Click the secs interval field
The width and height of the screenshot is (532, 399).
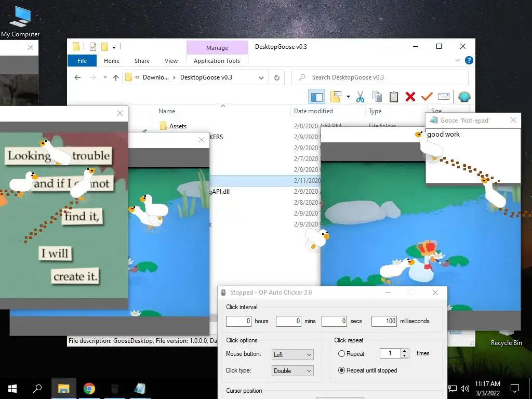click(x=334, y=321)
